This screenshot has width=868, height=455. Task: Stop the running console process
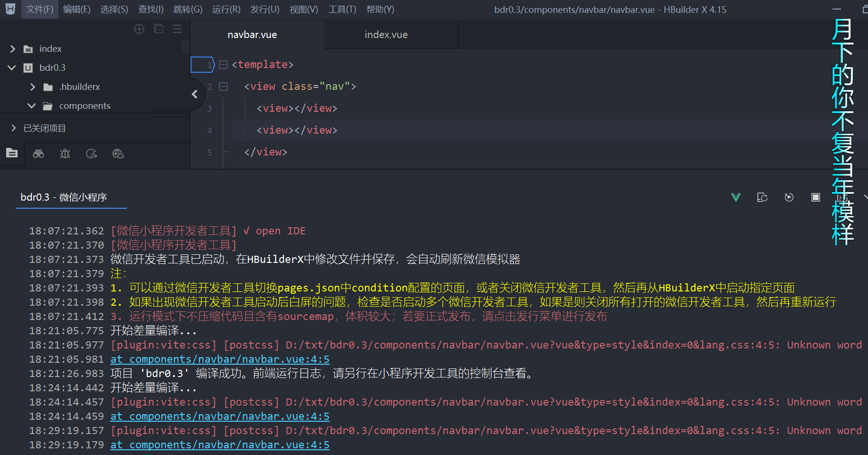816,197
